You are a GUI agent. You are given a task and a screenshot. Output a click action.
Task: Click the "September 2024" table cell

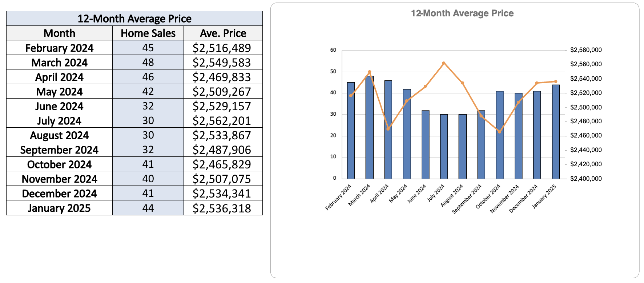60,150
